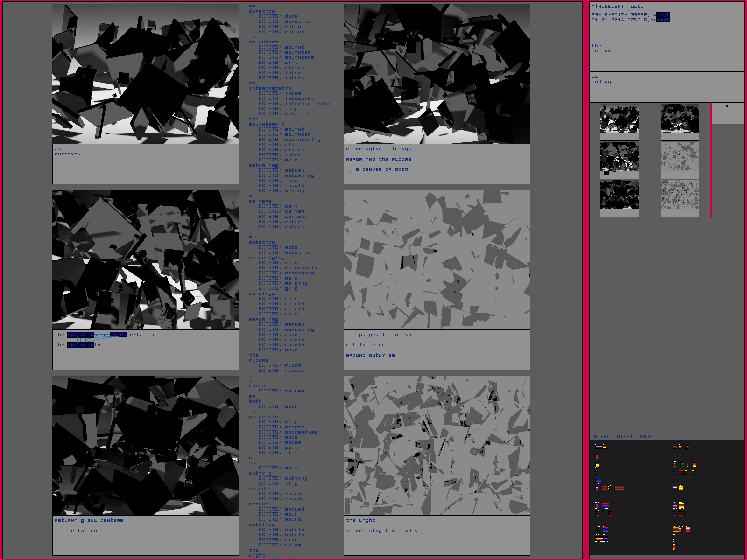Screen dimensions: 747x560
Task: Open the 21-01-2018-225516 file entry
Action: pos(630,20)
